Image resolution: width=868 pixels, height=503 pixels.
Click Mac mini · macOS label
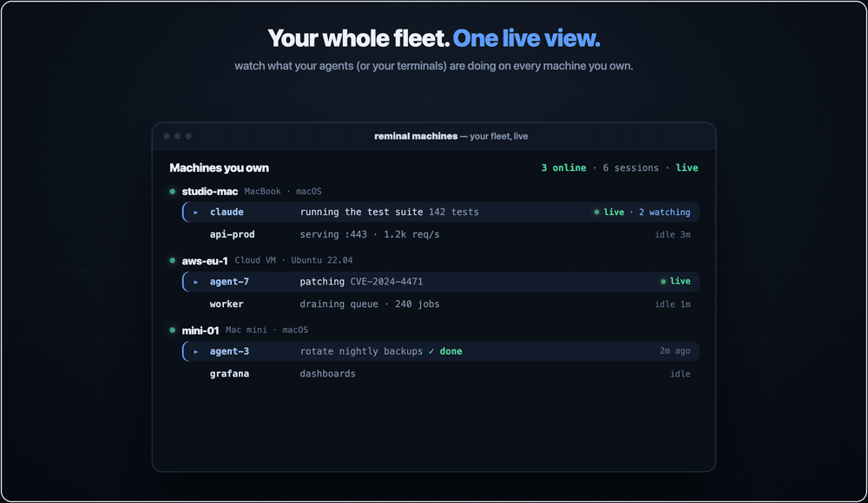tap(266, 330)
